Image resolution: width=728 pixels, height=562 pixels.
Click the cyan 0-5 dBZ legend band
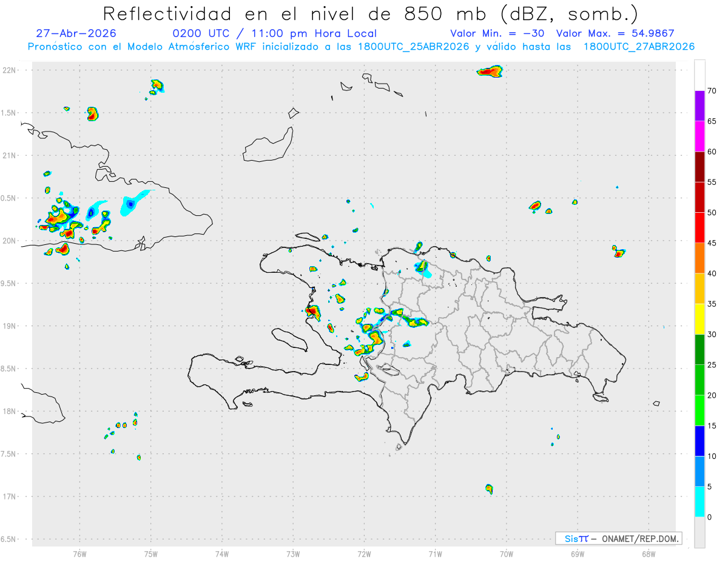[699, 502]
